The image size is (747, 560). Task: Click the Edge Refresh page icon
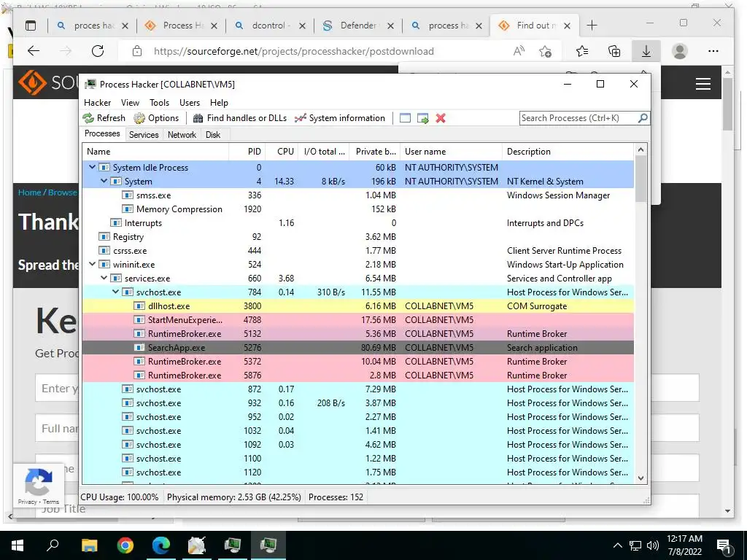(98, 51)
